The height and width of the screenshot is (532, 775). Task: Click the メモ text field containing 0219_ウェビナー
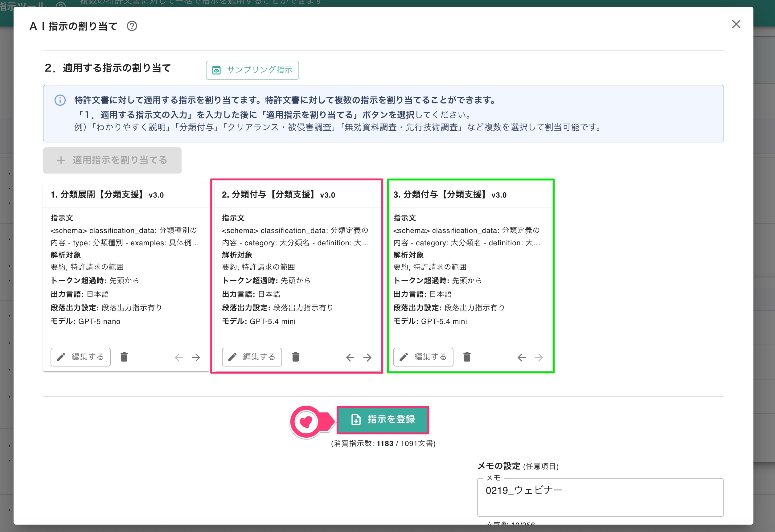click(600, 497)
